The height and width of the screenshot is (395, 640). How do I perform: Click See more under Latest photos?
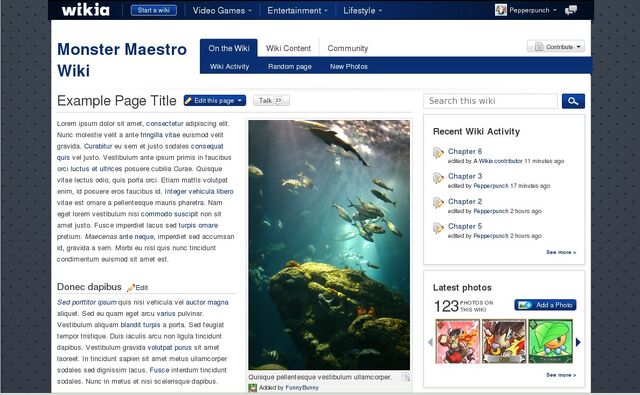coord(561,375)
